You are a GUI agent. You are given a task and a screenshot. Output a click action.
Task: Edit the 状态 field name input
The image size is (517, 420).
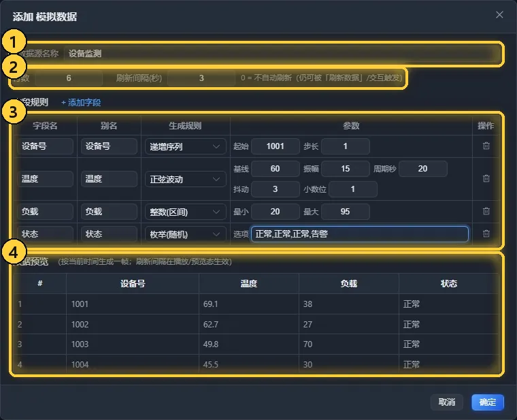(45, 234)
